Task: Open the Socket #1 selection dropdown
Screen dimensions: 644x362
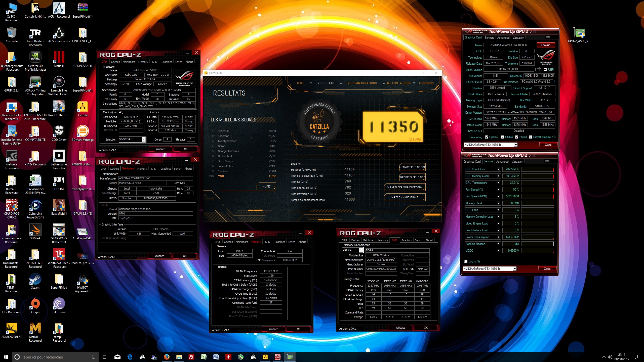Action: pos(144,139)
